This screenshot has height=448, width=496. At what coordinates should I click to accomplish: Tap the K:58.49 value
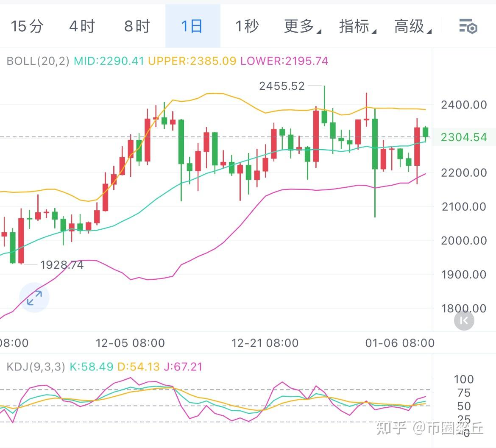92,367
